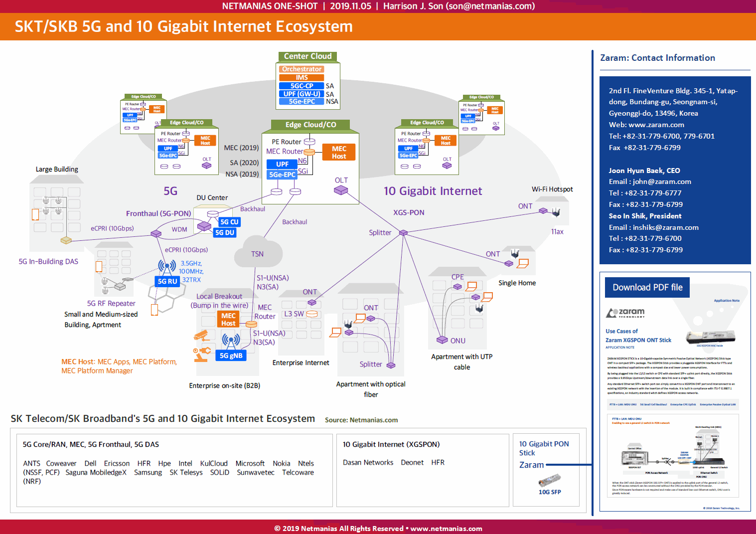Click the 5G RF Repeater label
The height and width of the screenshot is (534, 756).
[111, 303]
